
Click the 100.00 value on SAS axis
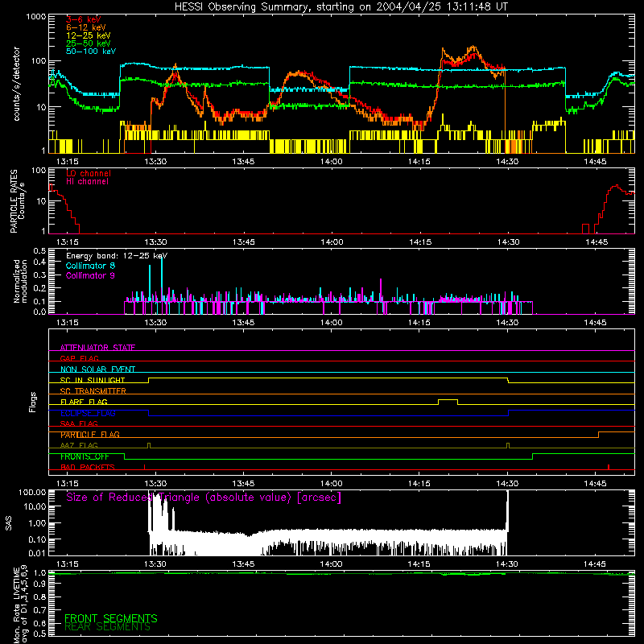tap(32, 493)
